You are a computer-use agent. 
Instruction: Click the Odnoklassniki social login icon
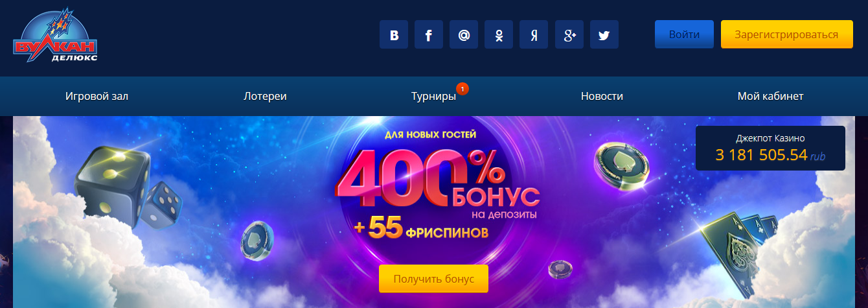pos(499,35)
